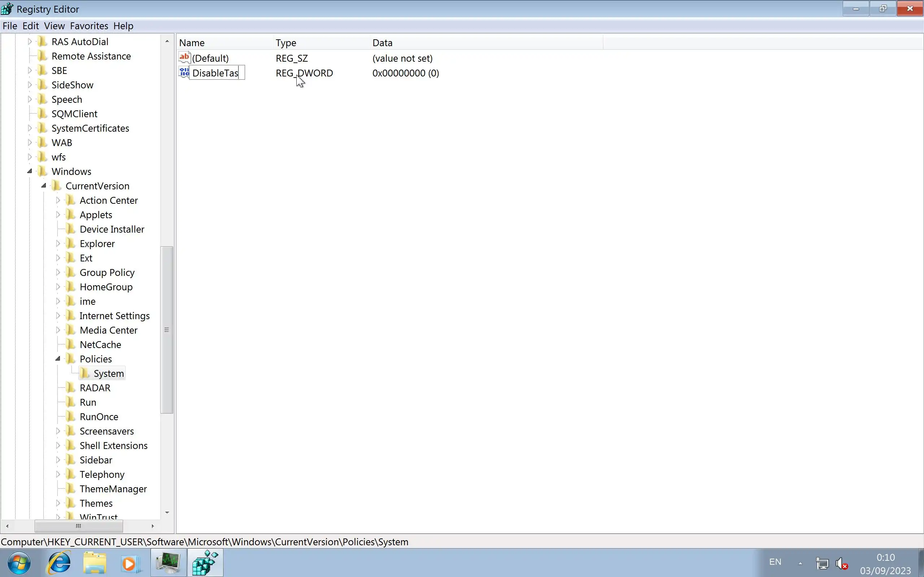The width and height of the screenshot is (924, 577).
Task: Open the Favorites menu
Action: pos(89,26)
